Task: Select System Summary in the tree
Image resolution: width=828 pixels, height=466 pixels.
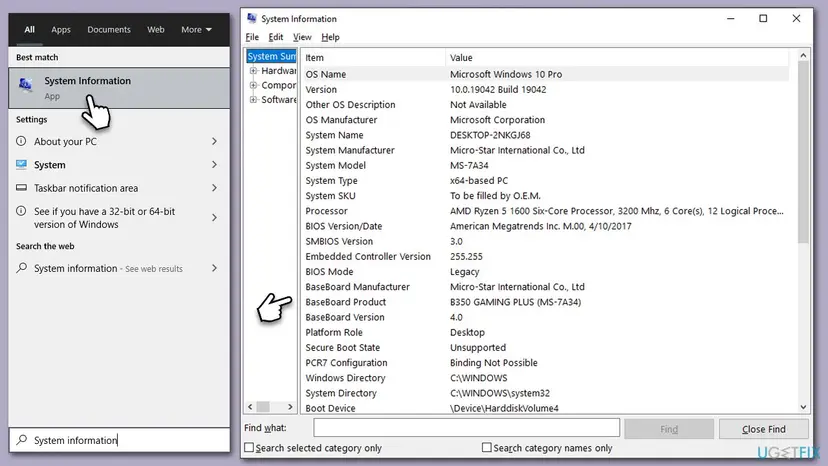Action: pos(271,56)
